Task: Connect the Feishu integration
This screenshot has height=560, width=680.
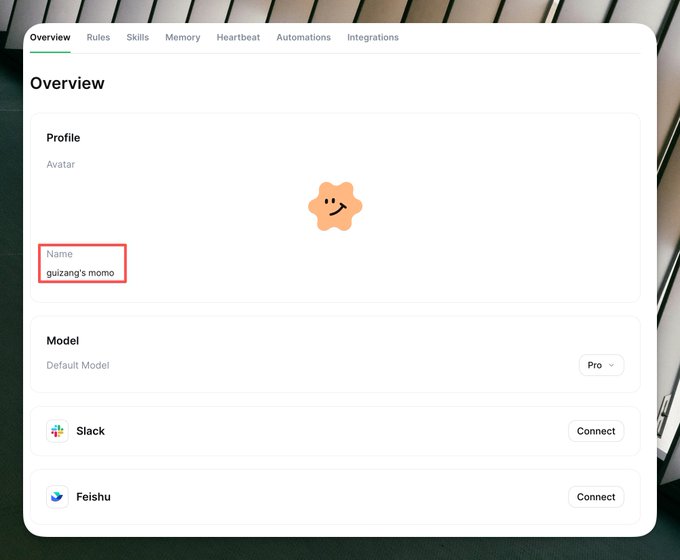Action: click(x=596, y=497)
